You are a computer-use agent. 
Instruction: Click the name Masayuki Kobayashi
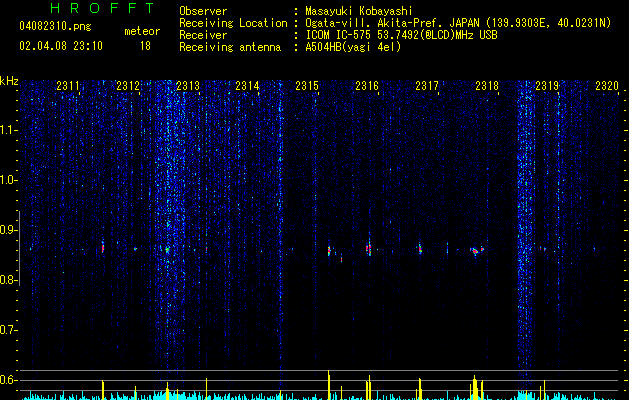point(359,11)
